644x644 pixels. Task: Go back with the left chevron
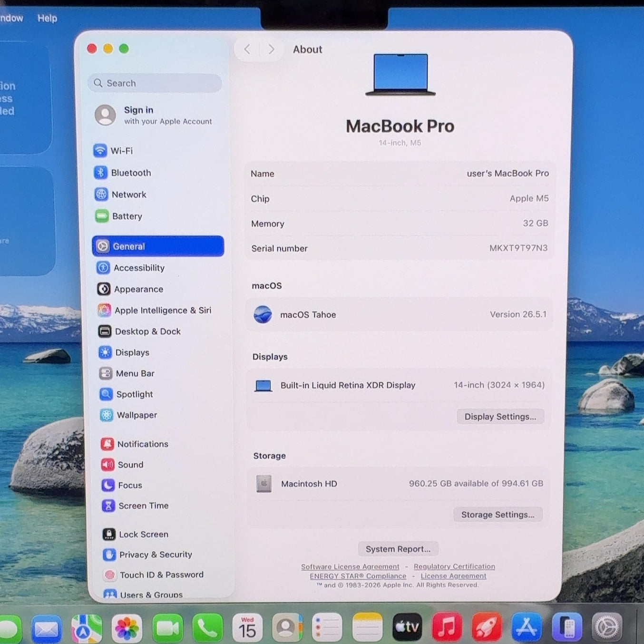point(247,49)
